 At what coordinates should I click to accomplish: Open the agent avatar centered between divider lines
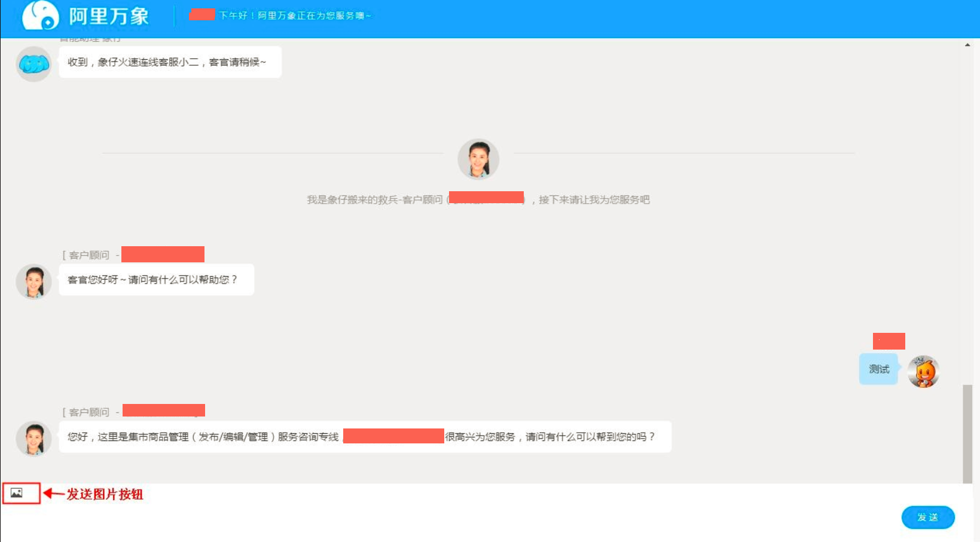(x=478, y=159)
